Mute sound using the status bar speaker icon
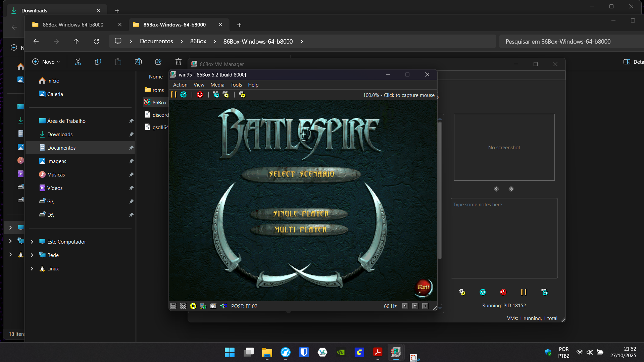The image size is (644, 362). pos(223,306)
